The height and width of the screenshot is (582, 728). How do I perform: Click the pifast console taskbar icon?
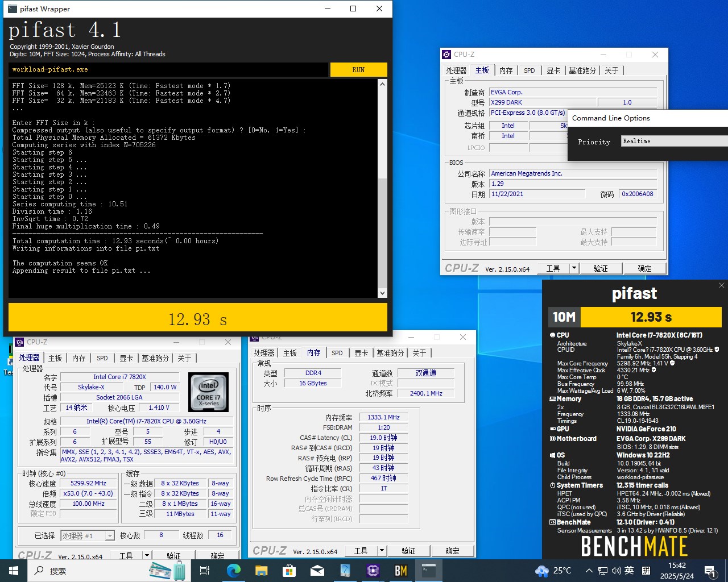[429, 571]
